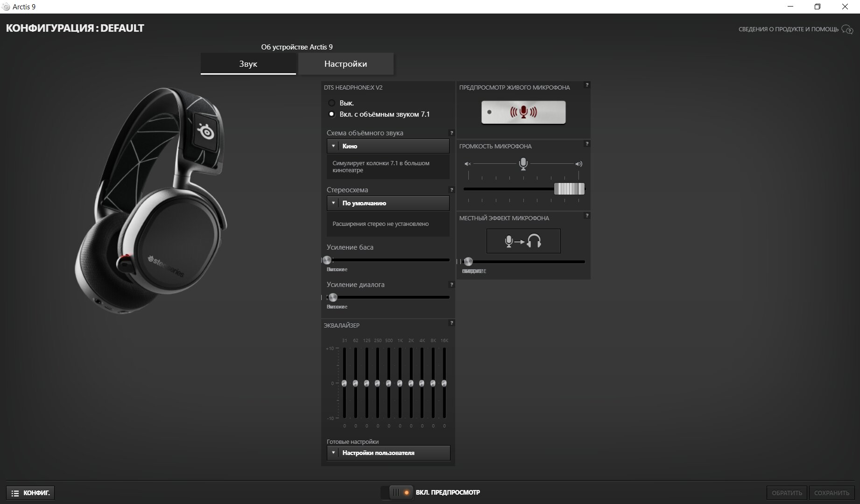Open the Стереосхема dropdown

click(x=388, y=203)
